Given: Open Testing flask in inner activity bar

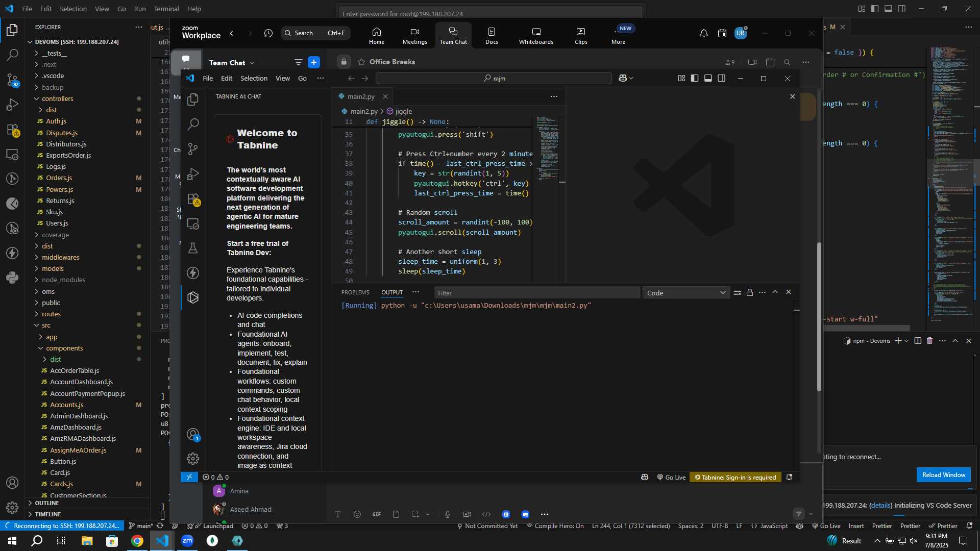Looking at the screenshot, I should [x=193, y=248].
